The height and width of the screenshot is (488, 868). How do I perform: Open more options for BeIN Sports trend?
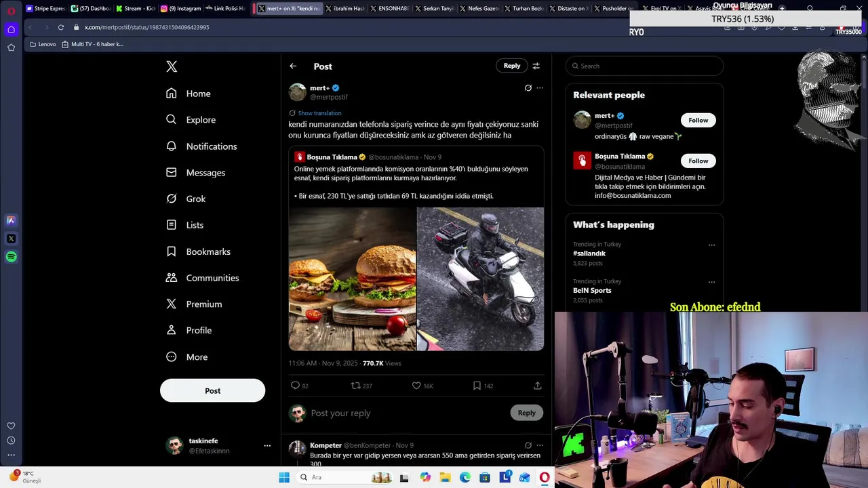click(x=711, y=282)
